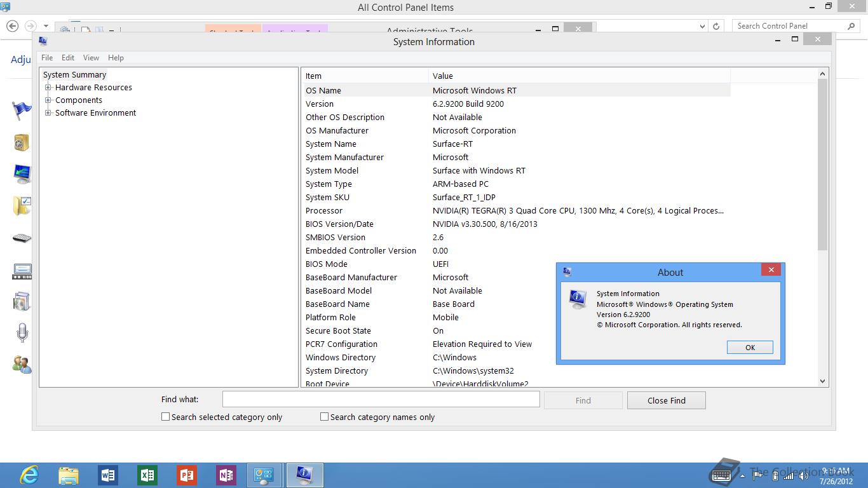Image resolution: width=868 pixels, height=488 pixels.
Task: Open the timer-box icon in Control Panel
Action: point(22,272)
